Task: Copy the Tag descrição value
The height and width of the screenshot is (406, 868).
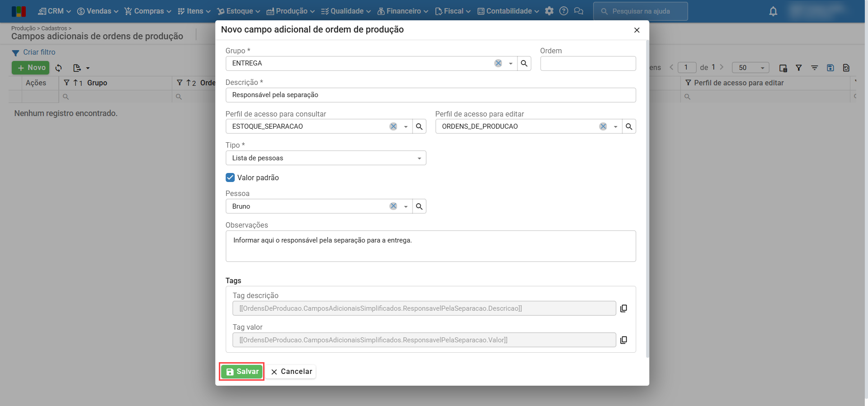Action: pos(623,308)
